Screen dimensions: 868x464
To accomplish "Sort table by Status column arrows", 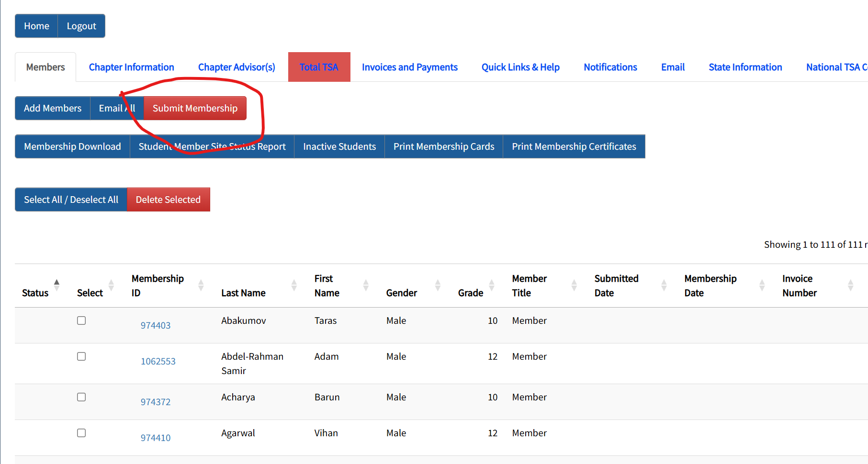I will click(x=56, y=286).
